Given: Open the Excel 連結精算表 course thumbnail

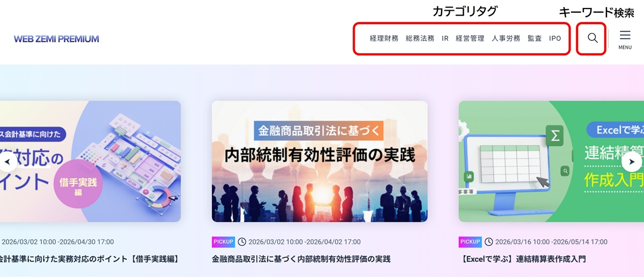Looking at the screenshot, I should (x=551, y=162).
